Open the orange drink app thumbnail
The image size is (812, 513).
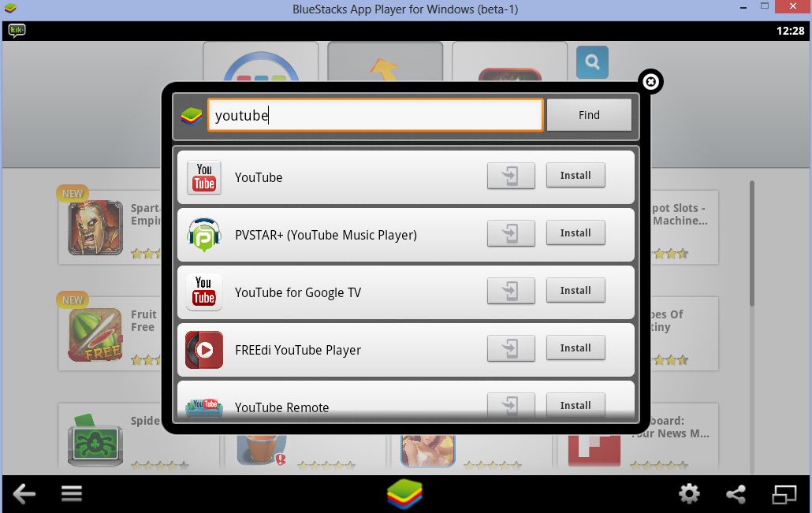click(x=262, y=450)
